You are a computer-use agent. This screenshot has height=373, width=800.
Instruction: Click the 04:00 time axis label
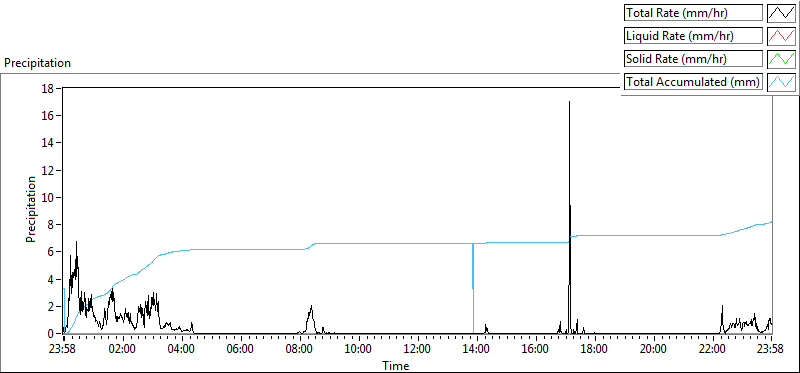pos(182,350)
